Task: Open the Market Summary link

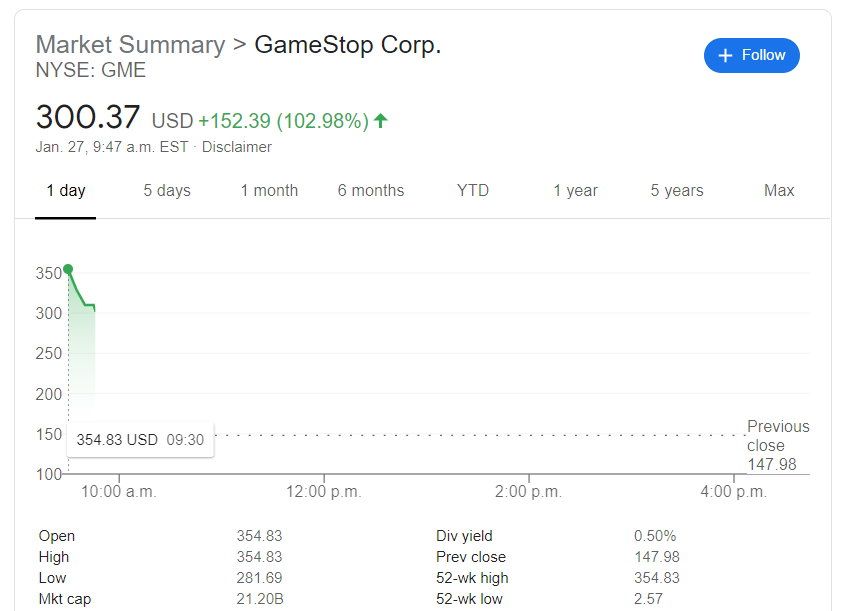Action: click(130, 45)
